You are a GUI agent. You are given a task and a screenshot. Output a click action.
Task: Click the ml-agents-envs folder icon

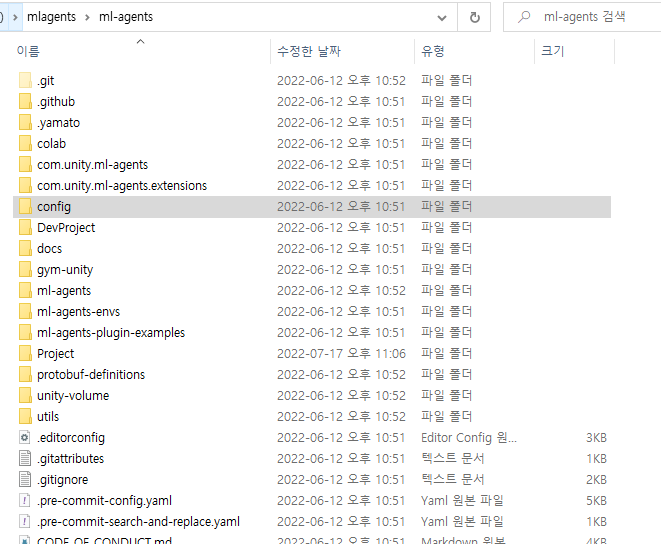(25, 312)
